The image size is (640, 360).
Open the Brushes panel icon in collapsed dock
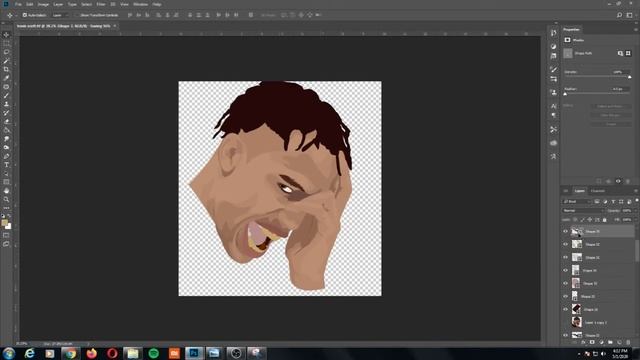click(x=553, y=69)
